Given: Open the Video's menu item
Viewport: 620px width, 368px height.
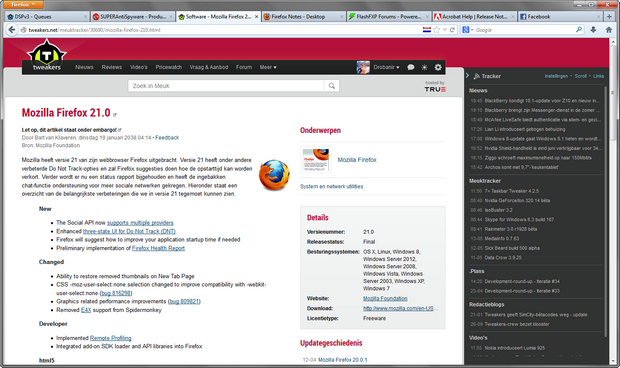Looking at the screenshot, I should click(138, 67).
